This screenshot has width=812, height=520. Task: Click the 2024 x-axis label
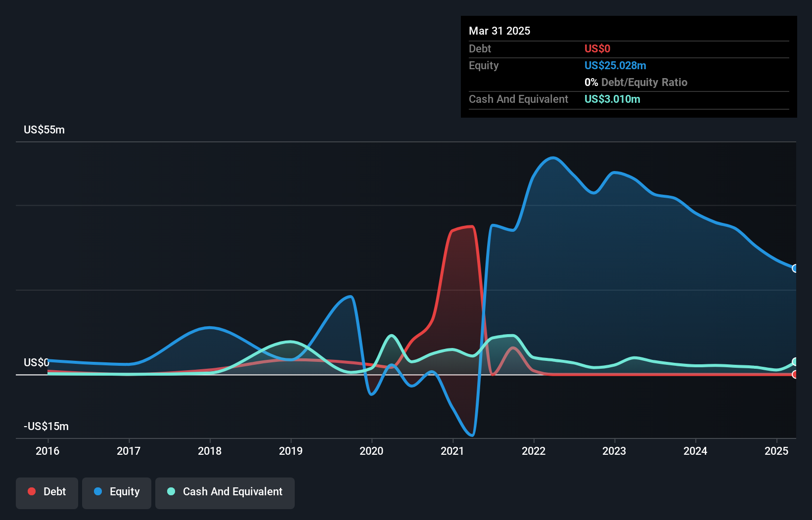(695, 451)
